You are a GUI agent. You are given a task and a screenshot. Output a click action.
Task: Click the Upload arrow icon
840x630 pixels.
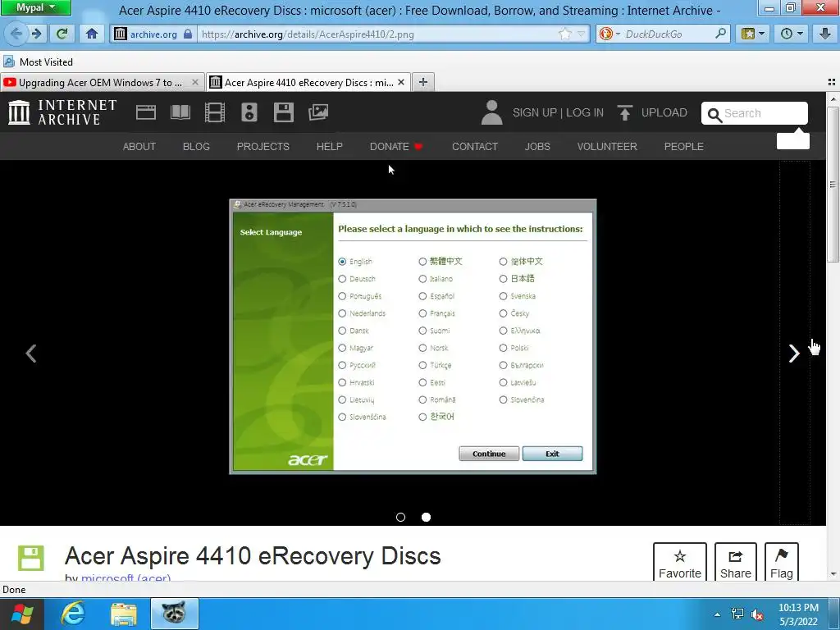(624, 112)
